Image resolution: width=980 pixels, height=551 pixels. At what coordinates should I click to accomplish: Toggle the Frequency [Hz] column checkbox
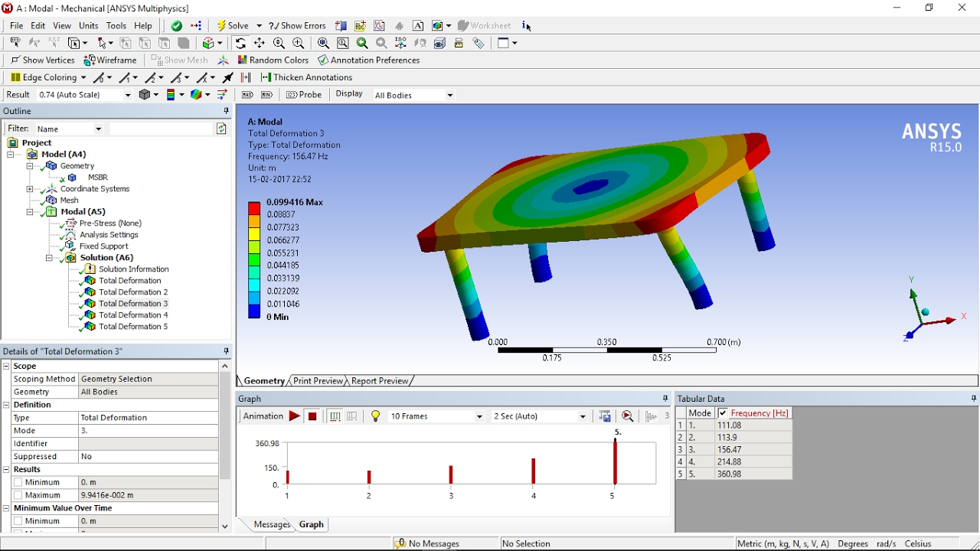coord(723,413)
